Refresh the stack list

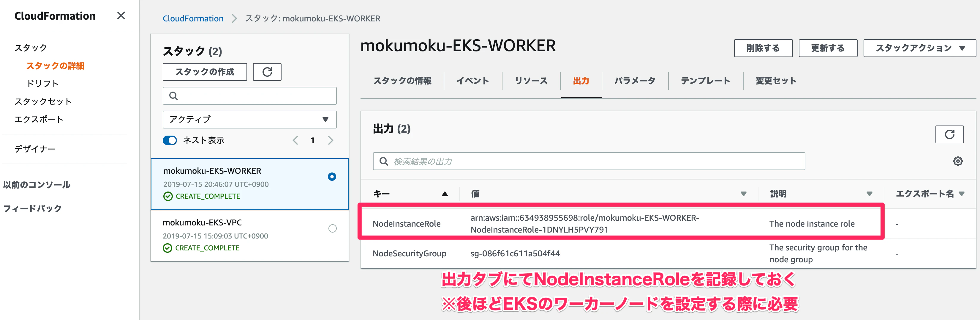(x=267, y=72)
